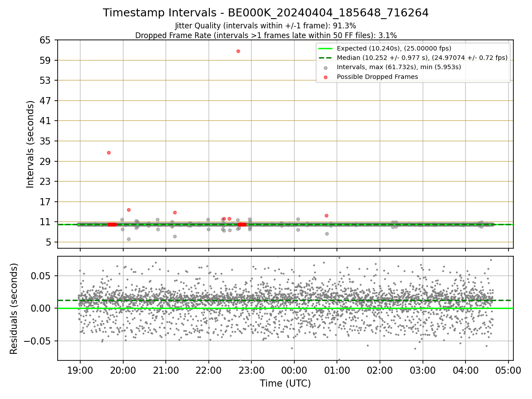Click the red dropped-frame point near 31 seconds
The width and height of the screenshot is (532, 399).
point(109,153)
